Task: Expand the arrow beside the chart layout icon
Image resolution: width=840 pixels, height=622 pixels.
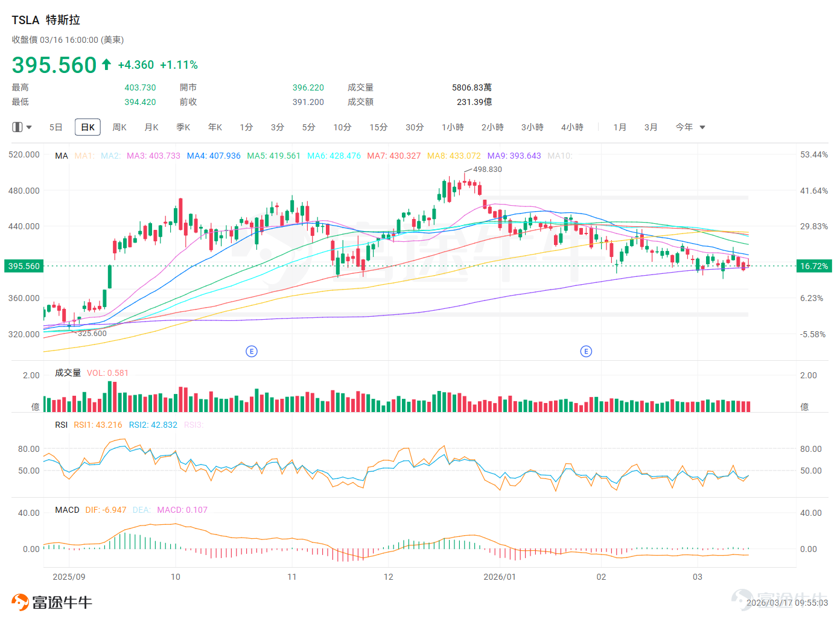Action: [29, 127]
